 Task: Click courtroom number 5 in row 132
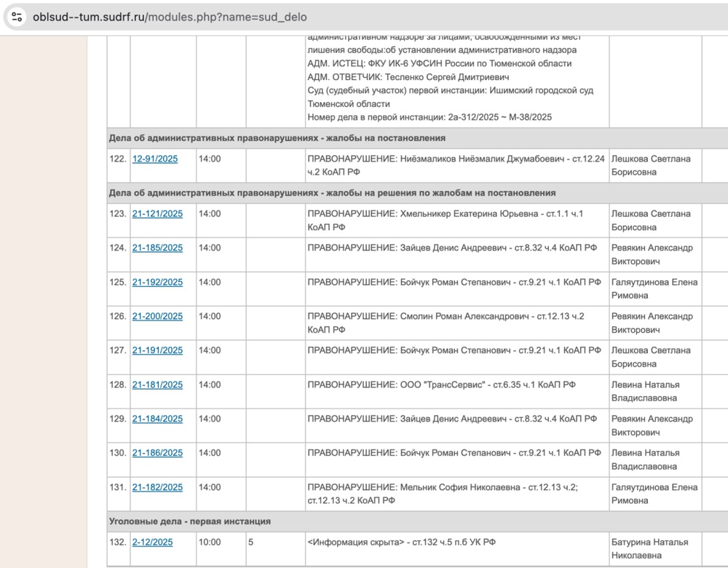250,542
